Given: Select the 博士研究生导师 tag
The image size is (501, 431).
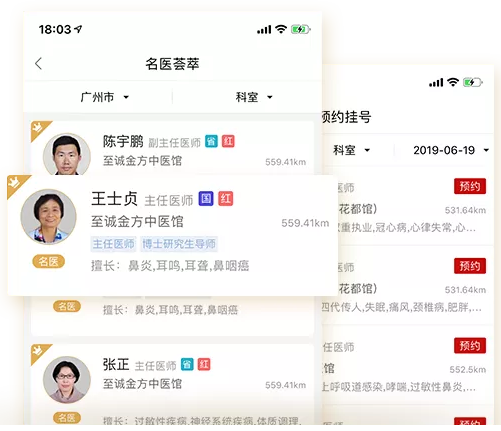Looking at the screenshot, I should click(179, 244).
